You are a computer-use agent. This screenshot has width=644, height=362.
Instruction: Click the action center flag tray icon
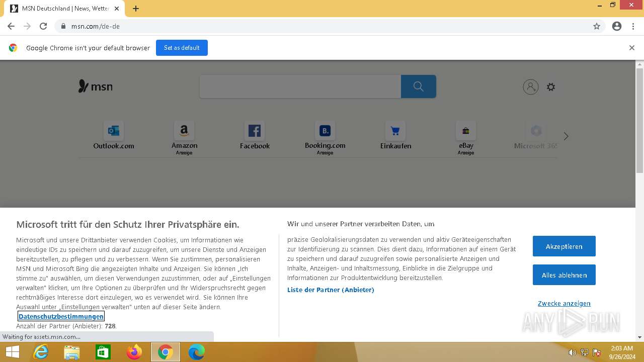click(x=597, y=352)
